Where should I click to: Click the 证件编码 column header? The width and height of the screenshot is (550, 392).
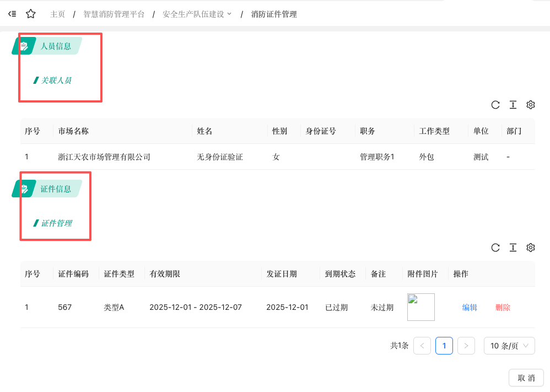[73, 273]
